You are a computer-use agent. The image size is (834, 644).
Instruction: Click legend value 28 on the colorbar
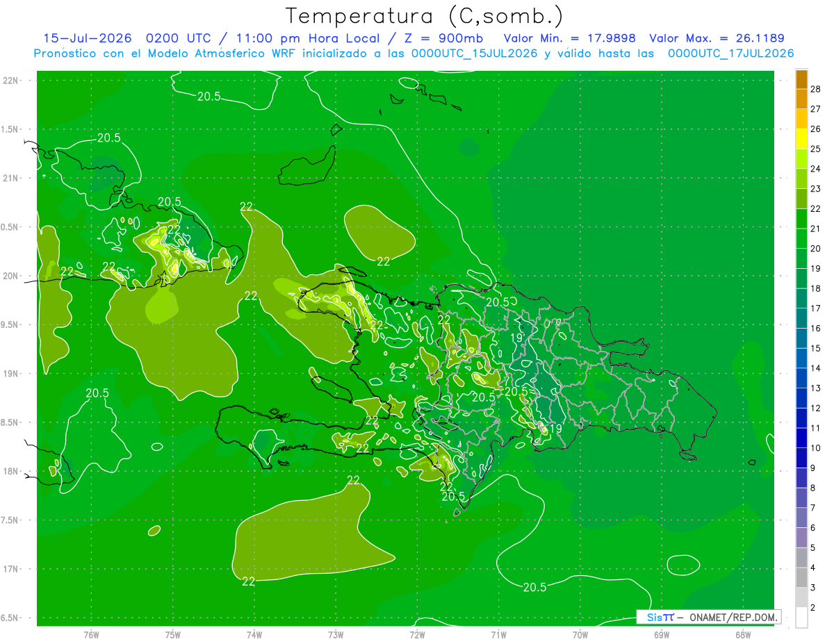(x=816, y=89)
